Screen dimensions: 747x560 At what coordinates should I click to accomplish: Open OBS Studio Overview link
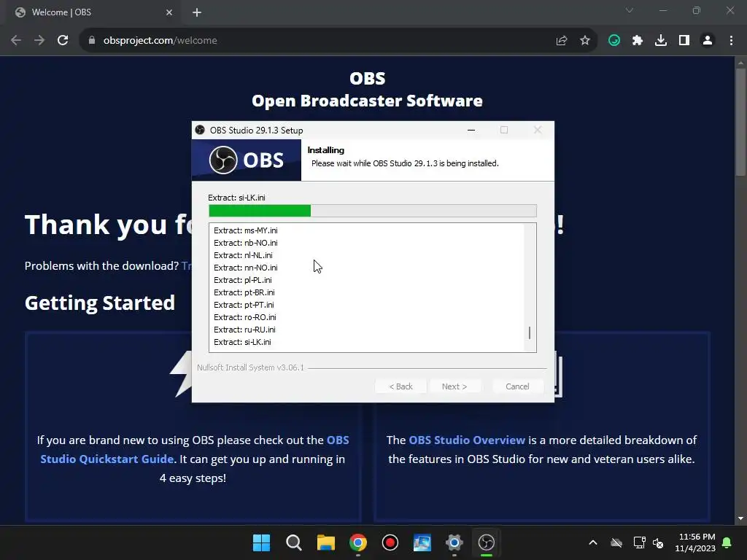[467, 440]
